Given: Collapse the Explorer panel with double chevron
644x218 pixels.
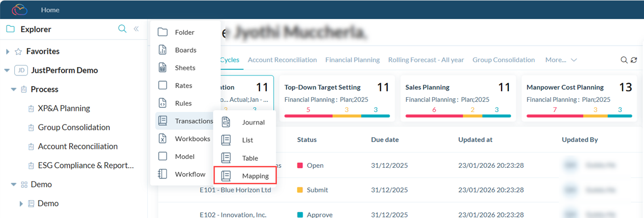Looking at the screenshot, I should pyautogui.click(x=136, y=29).
